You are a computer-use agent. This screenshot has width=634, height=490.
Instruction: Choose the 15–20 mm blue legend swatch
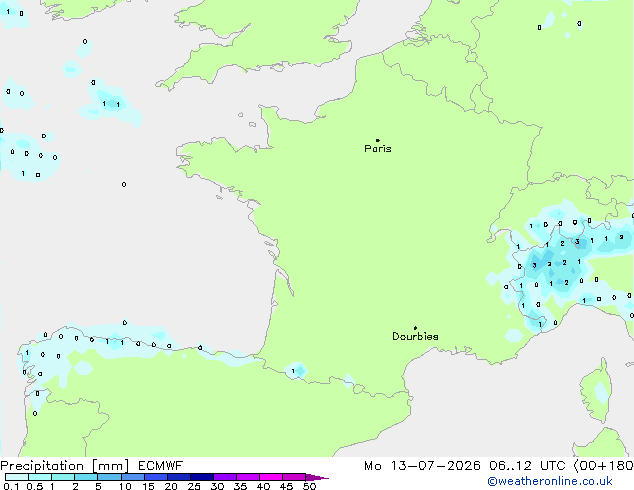(156, 477)
